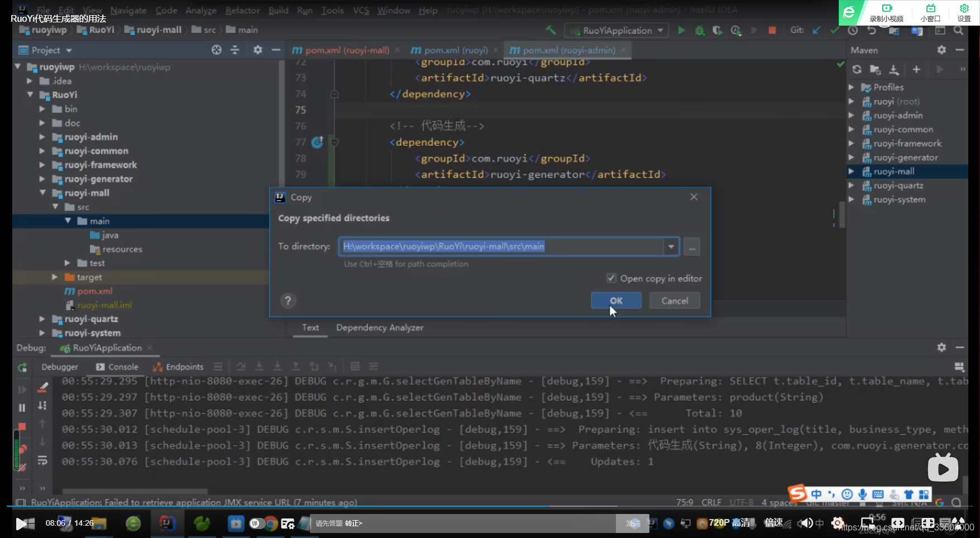The height and width of the screenshot is (538, 980).
Task: Run with coverage shield icon
Action: [718, 30]
